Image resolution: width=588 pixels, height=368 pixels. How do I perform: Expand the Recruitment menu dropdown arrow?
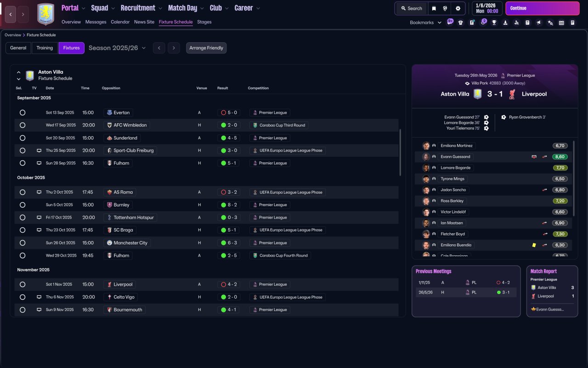point(160,8)
